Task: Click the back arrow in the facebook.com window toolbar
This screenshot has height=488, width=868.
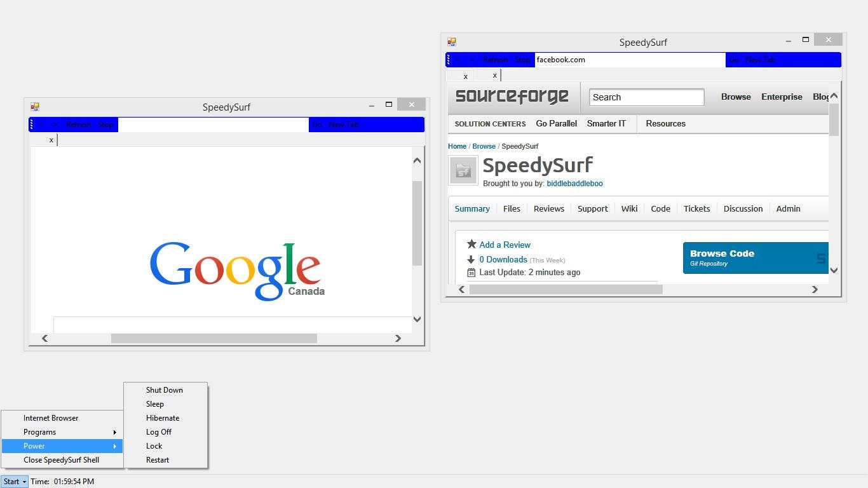Action: 458,60
